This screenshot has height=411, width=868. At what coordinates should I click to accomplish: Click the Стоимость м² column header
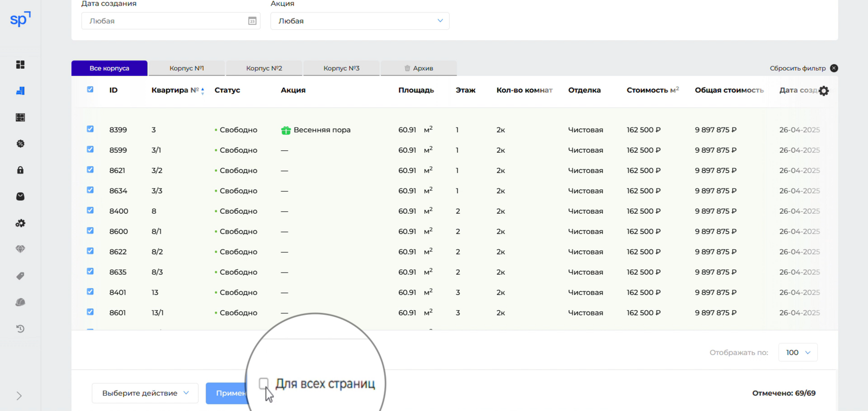click(653, 90)
